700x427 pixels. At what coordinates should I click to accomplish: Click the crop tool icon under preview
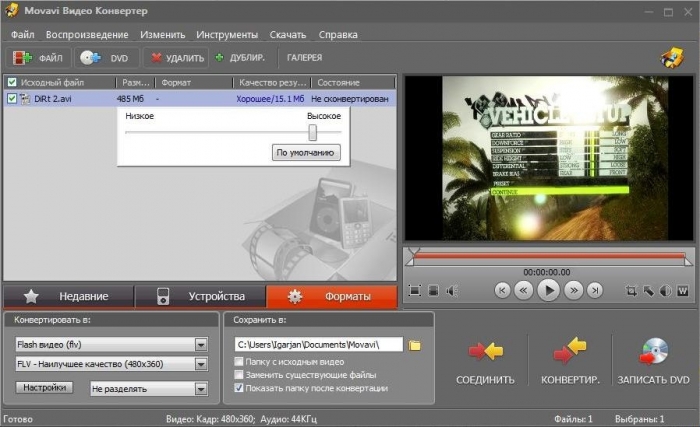[x=631, y=291]
